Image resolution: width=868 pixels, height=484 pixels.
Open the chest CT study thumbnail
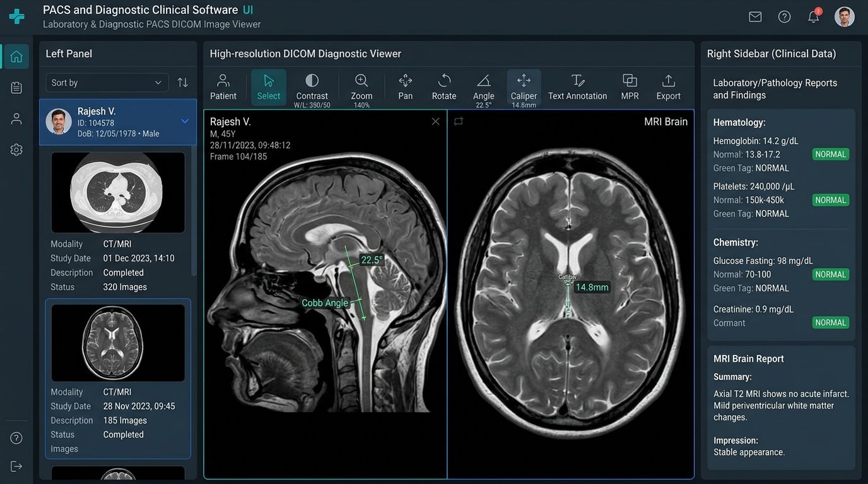[x=118, y=192]
